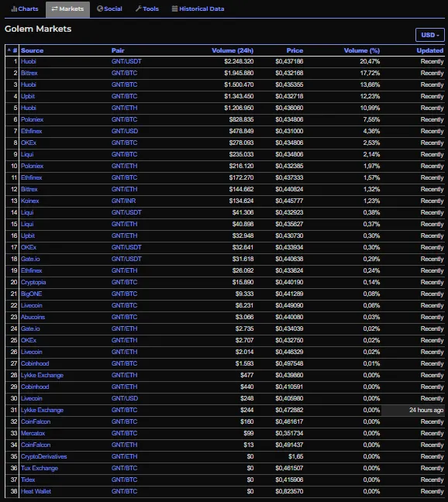The image size is (448, 502).
Task: Click GNT/ETH pair in row 5
Action: pyautogui.click(x=124, y=108)
